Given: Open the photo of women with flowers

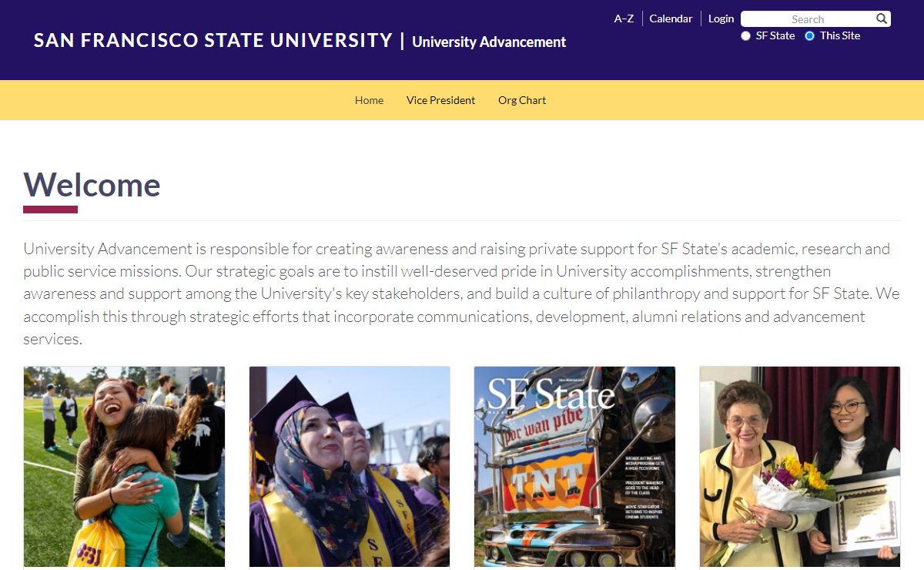Looking at the screenshot, I should coord(799,466).
